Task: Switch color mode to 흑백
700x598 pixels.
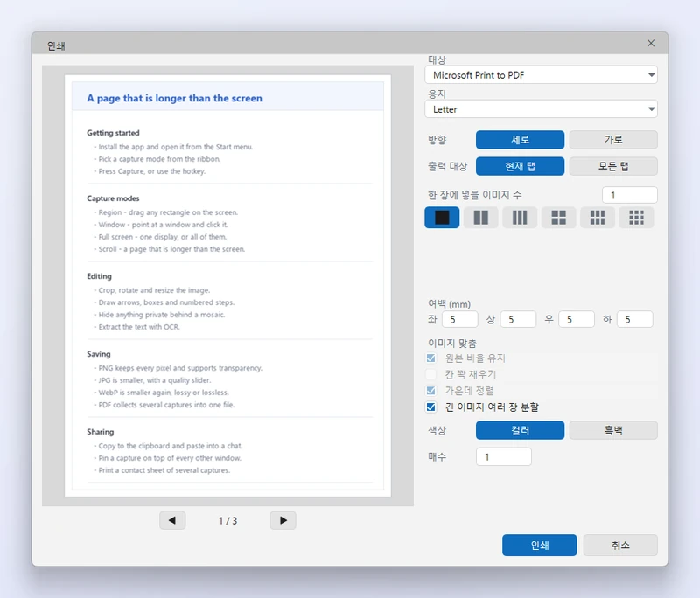Action: coord(613,430)
